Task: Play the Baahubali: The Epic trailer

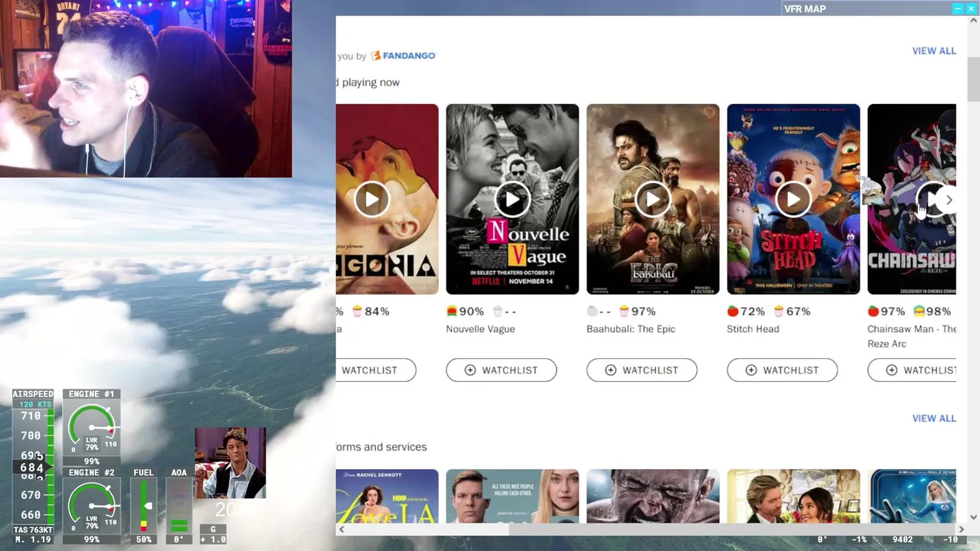Action: click(x=652, y=200)
